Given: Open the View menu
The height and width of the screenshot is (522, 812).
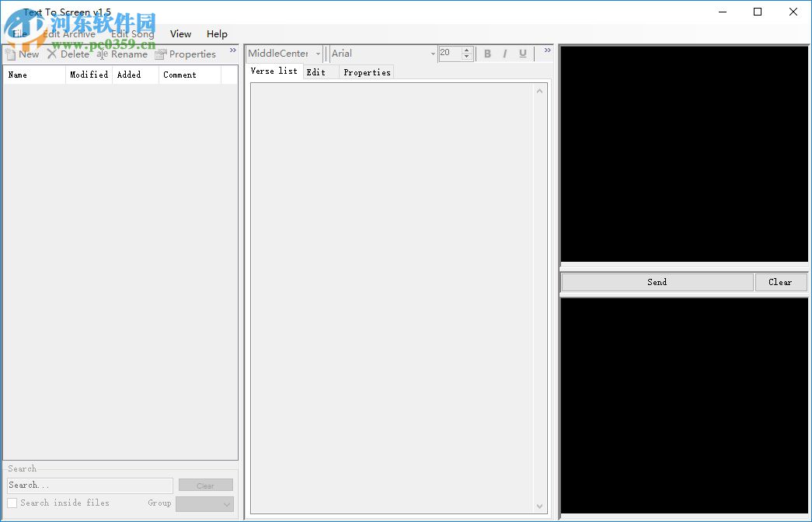Looking at the screenshot, I should tap(180, 33).
